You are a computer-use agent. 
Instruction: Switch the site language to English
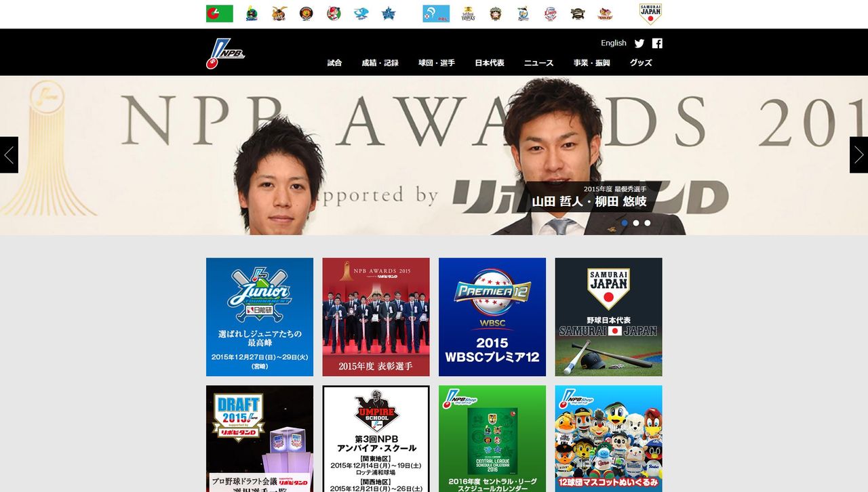[x=614, y=43]
